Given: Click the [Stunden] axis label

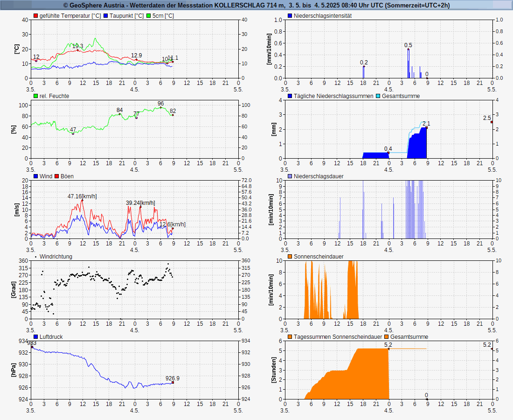Looking at the screenshot, I should click(274, 370).
